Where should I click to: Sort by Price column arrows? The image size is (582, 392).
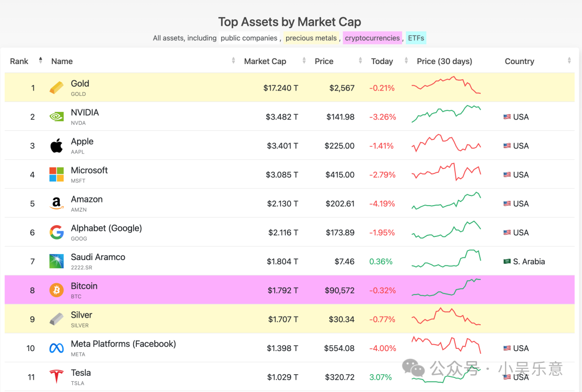pyautogui.click(x=360, y=60)
